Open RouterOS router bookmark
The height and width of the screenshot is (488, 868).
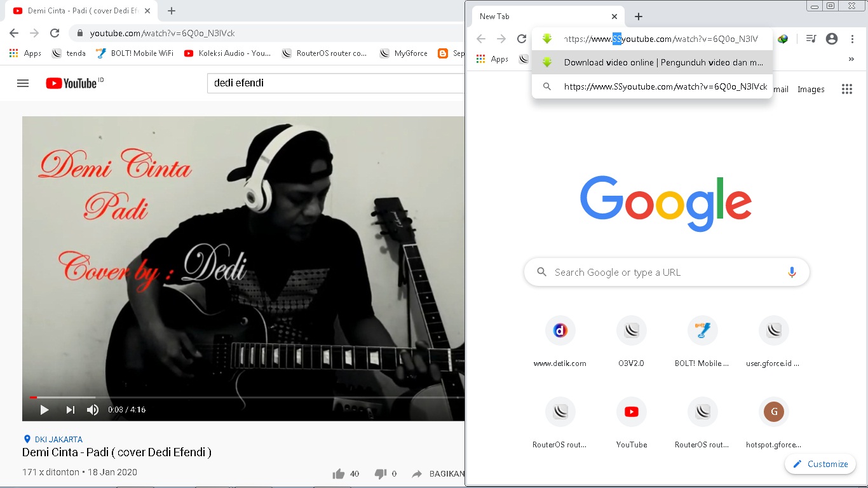(325, 53)
